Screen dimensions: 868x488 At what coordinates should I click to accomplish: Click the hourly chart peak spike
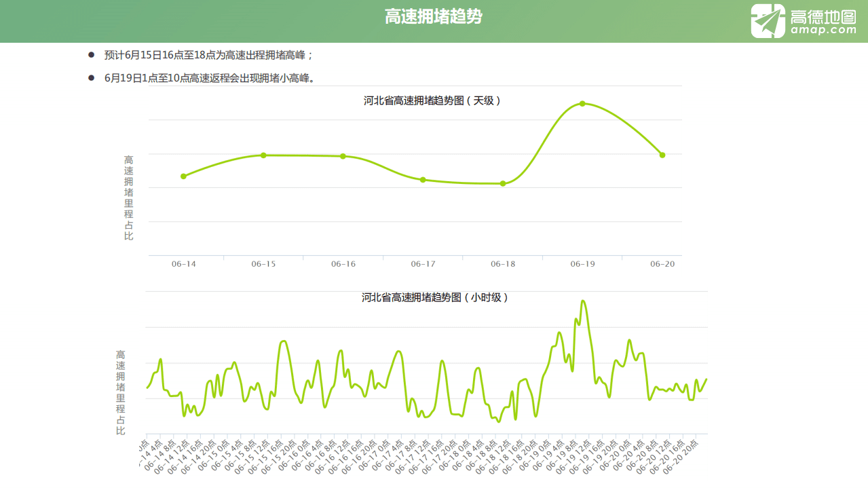[x=582, y=301]
